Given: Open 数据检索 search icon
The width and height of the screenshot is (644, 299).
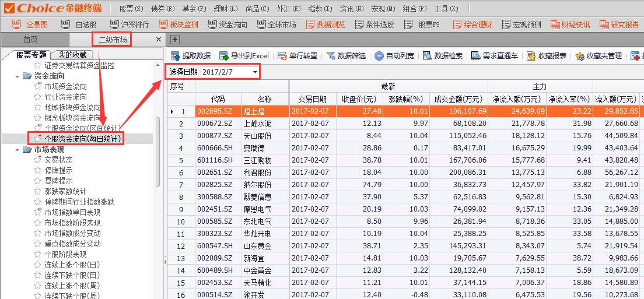Looking at the screenshot, I should click(x=428, y=56).
